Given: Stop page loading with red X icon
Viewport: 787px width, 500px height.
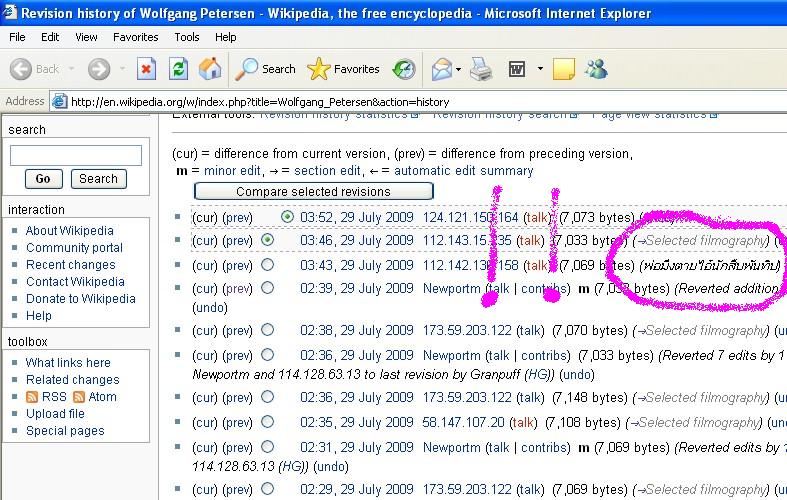Looking at the screenshot, I should pos(146,69).
